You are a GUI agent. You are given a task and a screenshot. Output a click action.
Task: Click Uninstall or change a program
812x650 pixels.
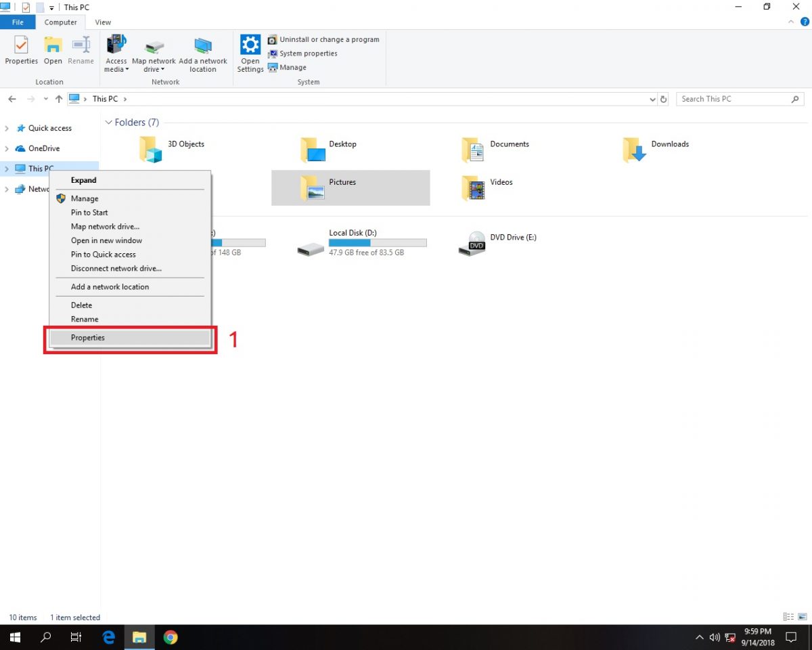point(329,40)
